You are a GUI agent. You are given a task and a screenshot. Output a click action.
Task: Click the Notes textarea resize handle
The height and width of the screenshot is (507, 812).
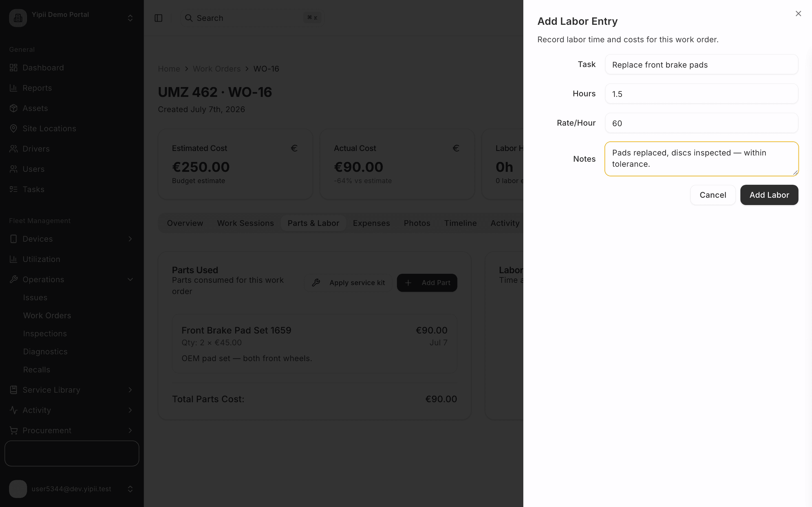795,173
